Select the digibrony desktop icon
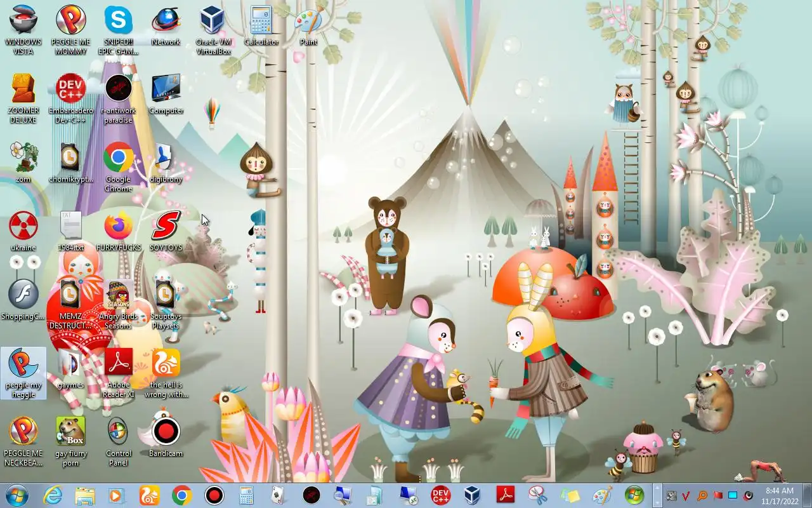This screenshot has height=508, width=812. click(x=166, y=163)
